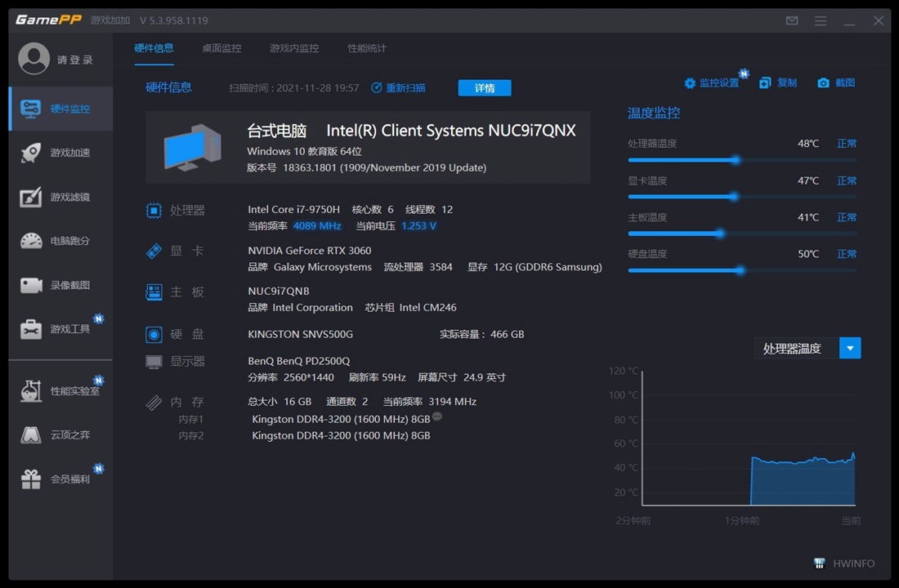This screenshot has width=899, height=588.
Task: Open the 性能统计 tab
Action: point(366,48)
